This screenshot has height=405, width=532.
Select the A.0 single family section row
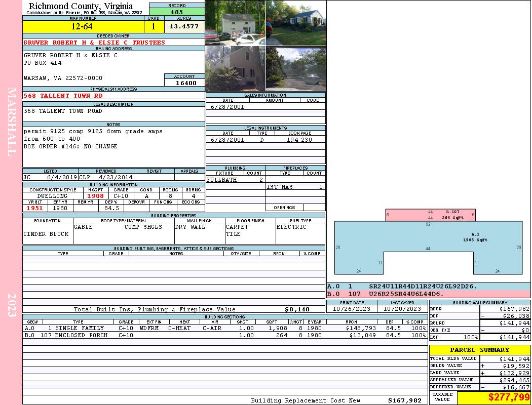[x=224, y=328]
